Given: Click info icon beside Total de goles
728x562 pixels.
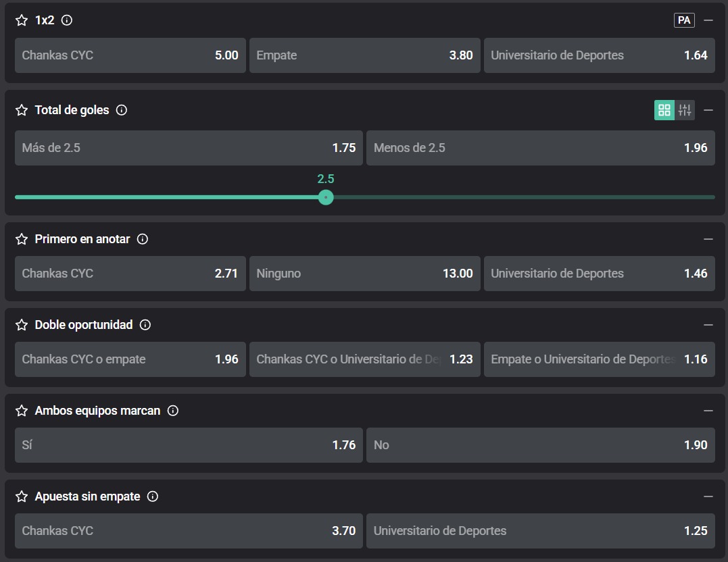Looking at the screenshot, I should coord(122,110).
